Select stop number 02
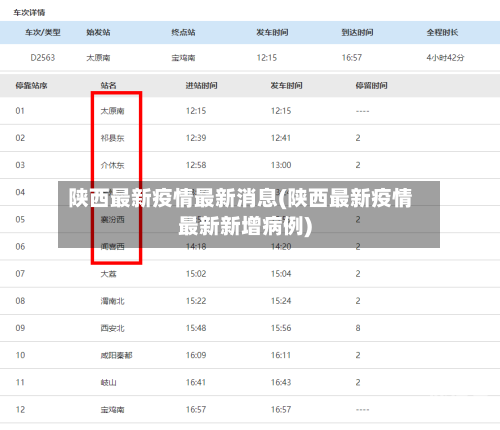 [x=20, y=138]
